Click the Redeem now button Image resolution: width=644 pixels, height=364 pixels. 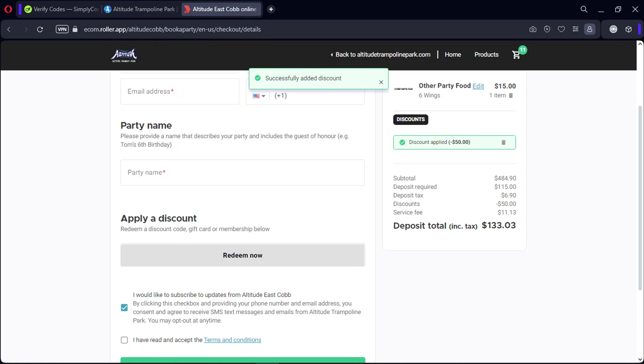tap(243, 255)
